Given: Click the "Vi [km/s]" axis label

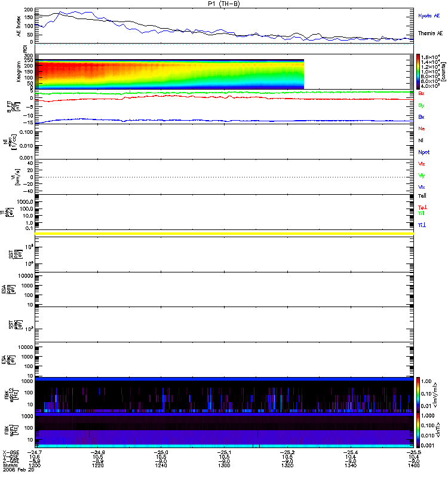Looking at the screenshot, I should click(16, 177).
